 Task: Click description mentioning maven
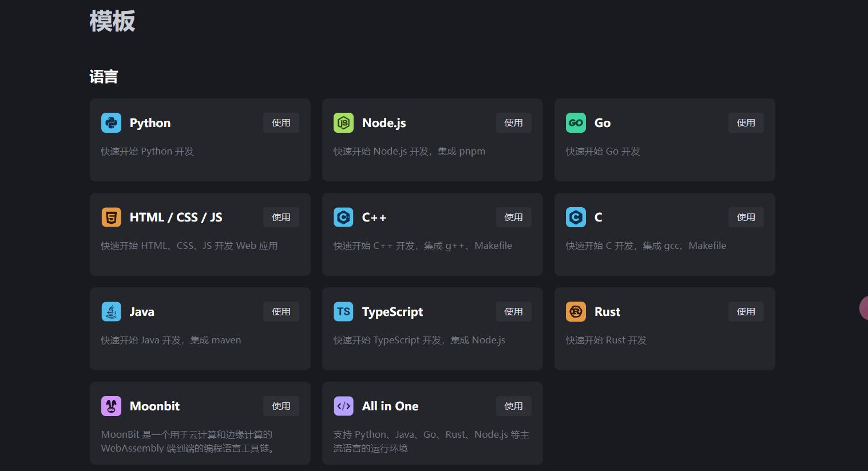[x=171, y=340]
